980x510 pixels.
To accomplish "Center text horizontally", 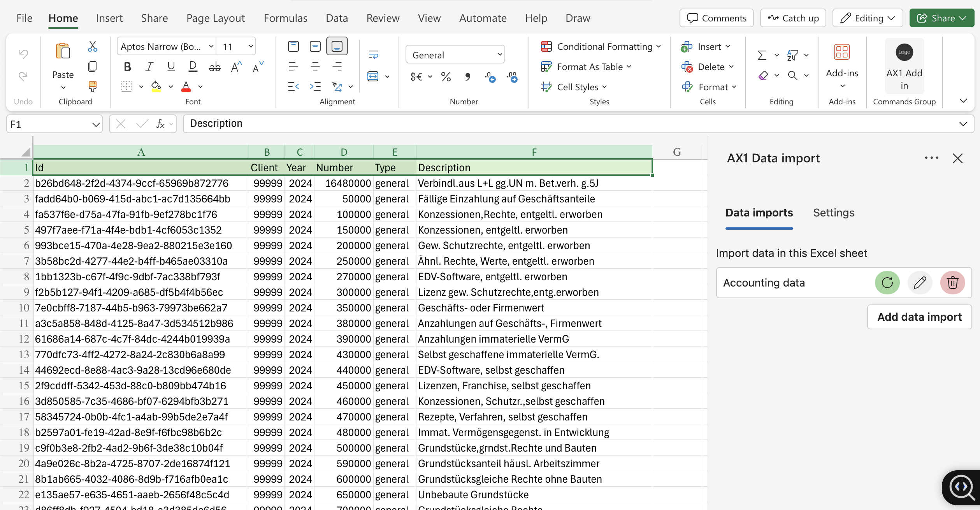I will coord(315,67).
